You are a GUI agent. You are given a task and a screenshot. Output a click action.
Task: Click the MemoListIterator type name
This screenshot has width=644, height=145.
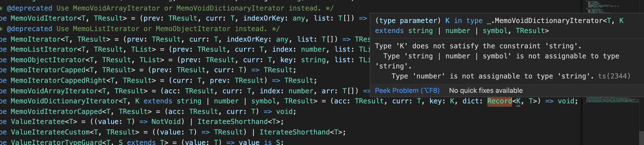tap(44, 49)
